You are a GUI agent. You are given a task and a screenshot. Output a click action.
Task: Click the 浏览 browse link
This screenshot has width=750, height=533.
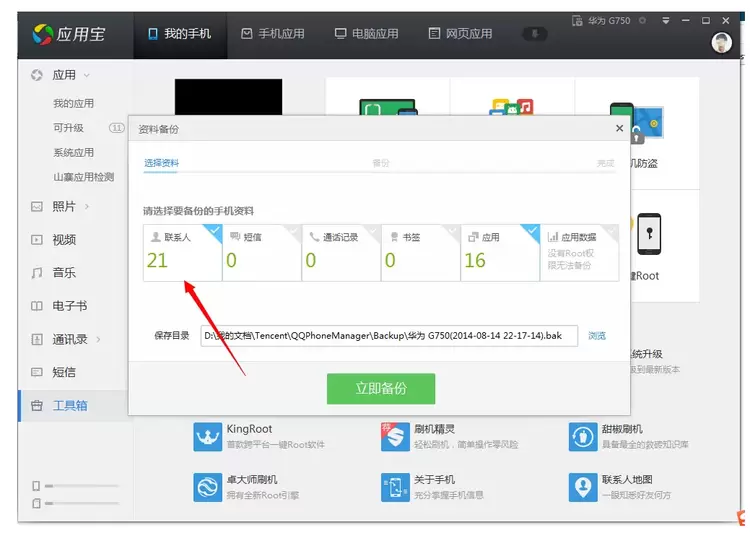(597, 336)
